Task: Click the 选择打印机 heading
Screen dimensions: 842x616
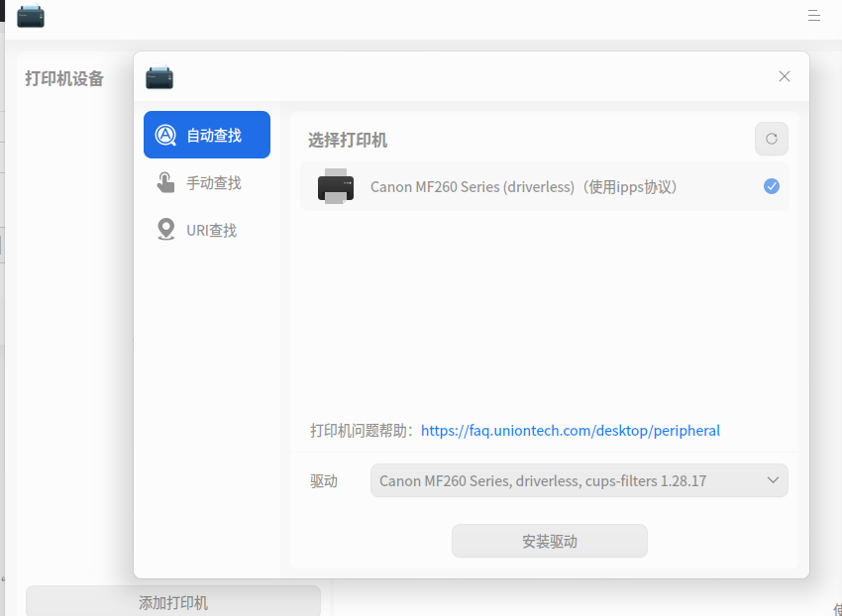Action: (348, 141)
